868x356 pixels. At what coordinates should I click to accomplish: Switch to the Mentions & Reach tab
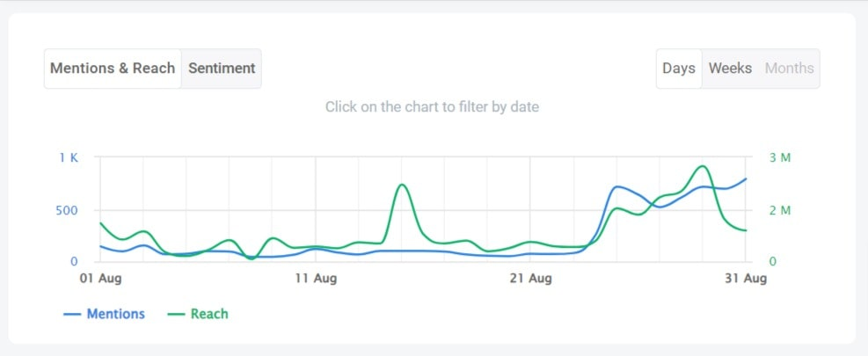click(x=113, y=69)
